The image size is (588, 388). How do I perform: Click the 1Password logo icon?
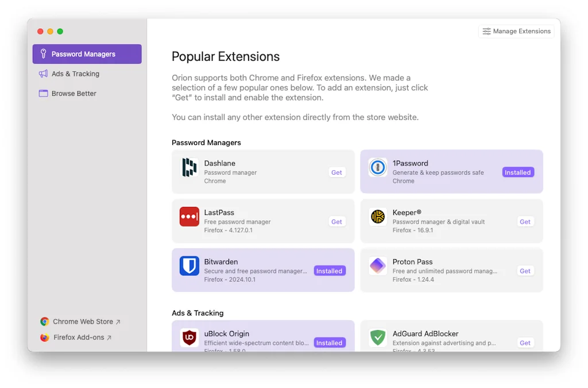[x=378, y=168]
